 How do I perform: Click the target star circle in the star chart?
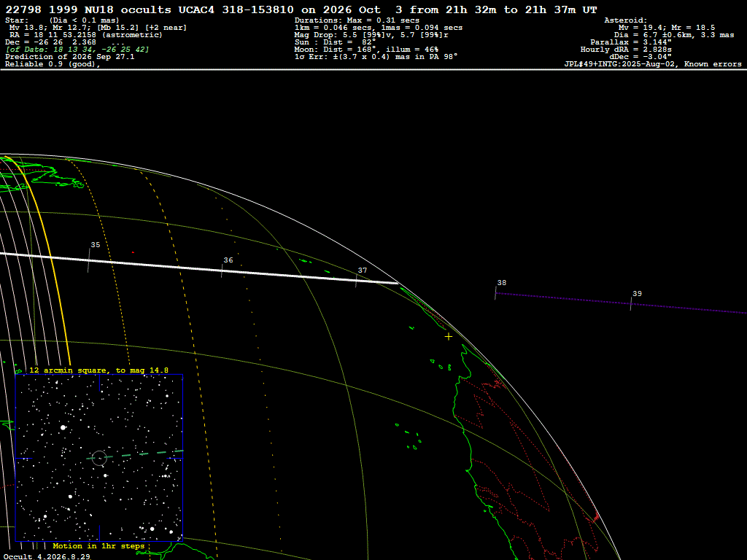[99, 458]
